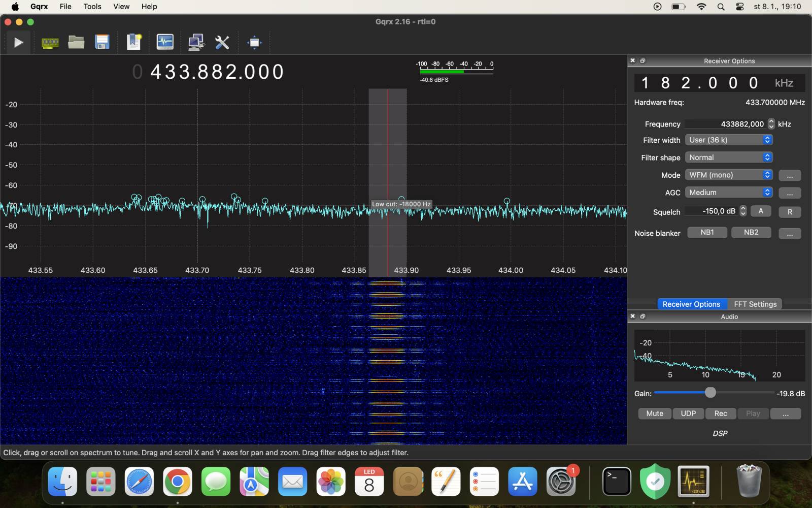Open remote control settings tools icon
The width and height of the screenshot is (812, 508).
click(222, 42)
